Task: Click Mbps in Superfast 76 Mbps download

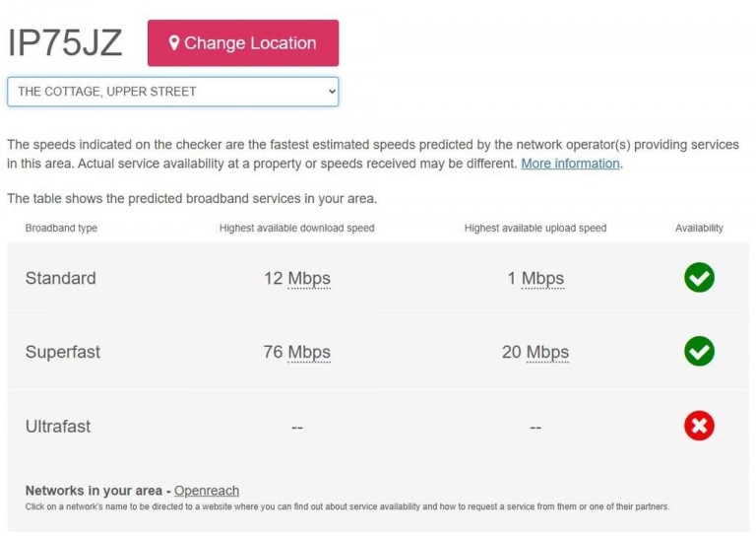Action: (x=309, y=352)
